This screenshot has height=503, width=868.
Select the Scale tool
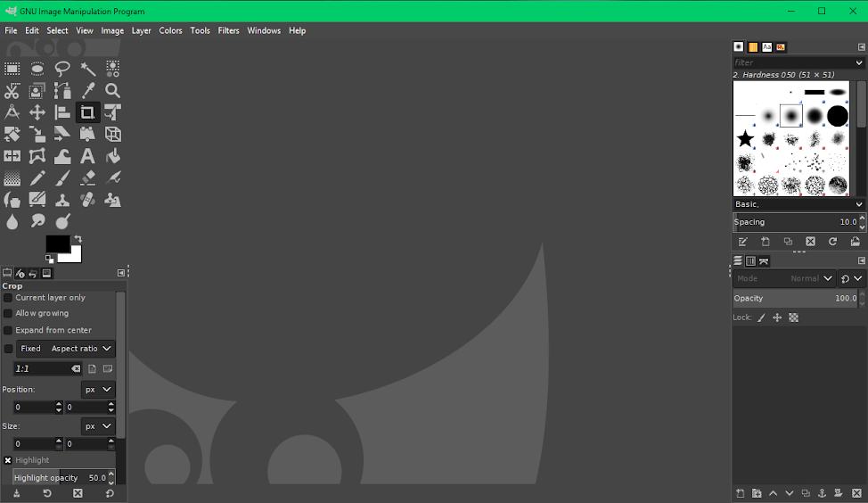37,135
